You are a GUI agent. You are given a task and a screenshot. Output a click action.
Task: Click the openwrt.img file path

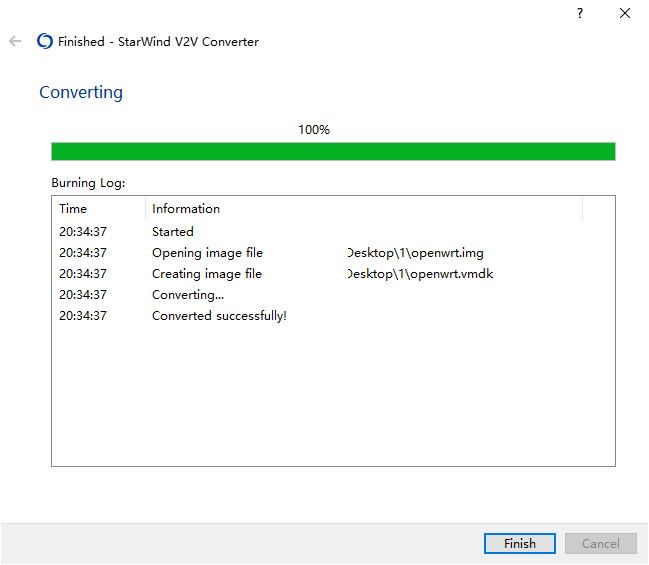click(x=416, y=253)
